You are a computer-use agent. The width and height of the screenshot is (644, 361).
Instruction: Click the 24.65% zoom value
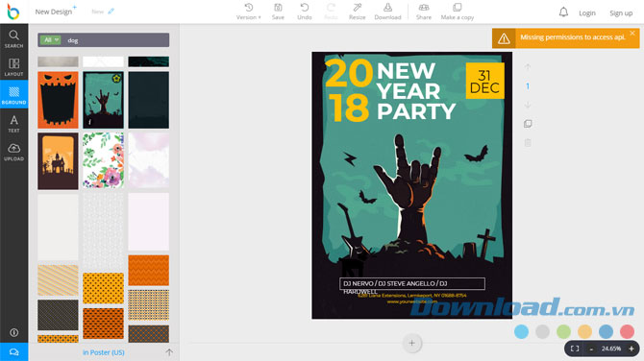pos(611,349)
